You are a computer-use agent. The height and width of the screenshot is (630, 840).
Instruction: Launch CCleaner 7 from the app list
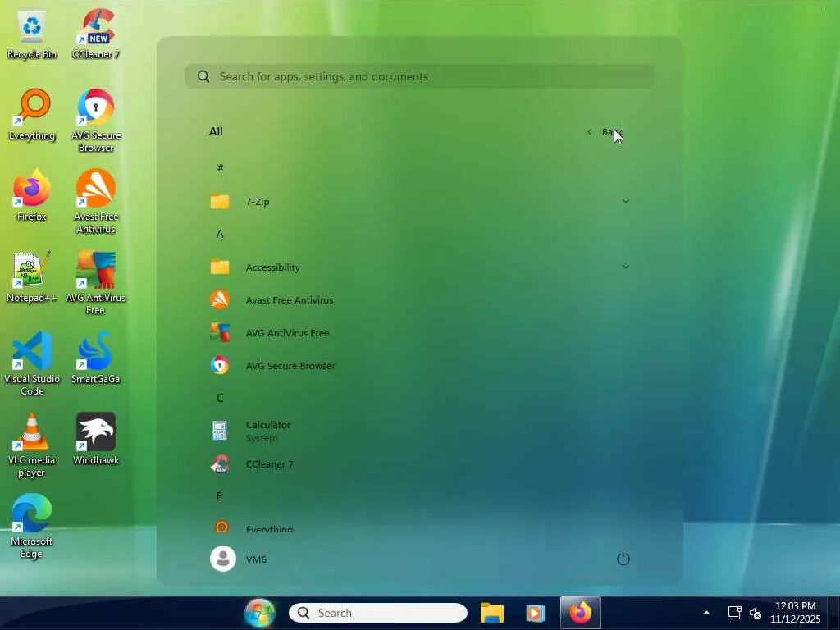pyautogui.click(x=419, y=464)
